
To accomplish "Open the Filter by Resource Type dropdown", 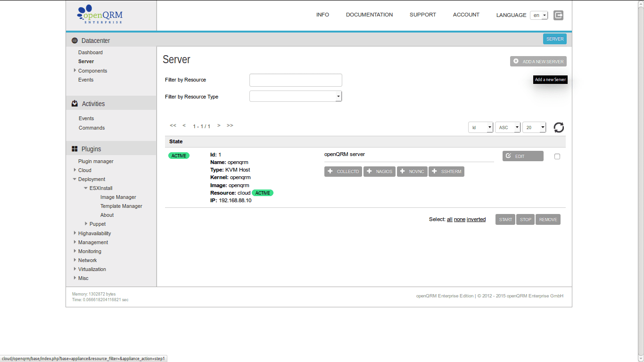I will point(296,96).
